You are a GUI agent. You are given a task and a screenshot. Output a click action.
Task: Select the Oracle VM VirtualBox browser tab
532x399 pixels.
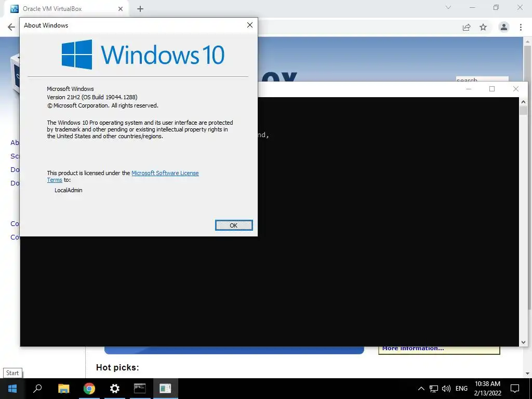66,9
